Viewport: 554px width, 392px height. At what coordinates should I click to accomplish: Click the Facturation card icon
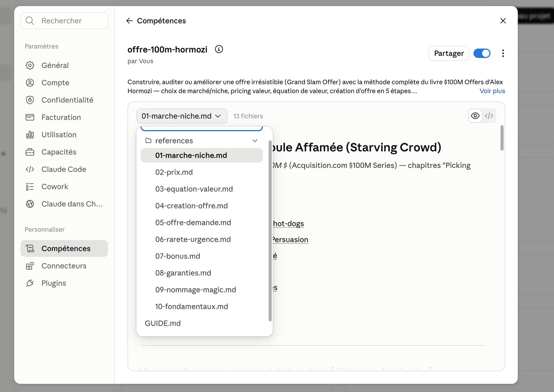(x=30, y=117)
